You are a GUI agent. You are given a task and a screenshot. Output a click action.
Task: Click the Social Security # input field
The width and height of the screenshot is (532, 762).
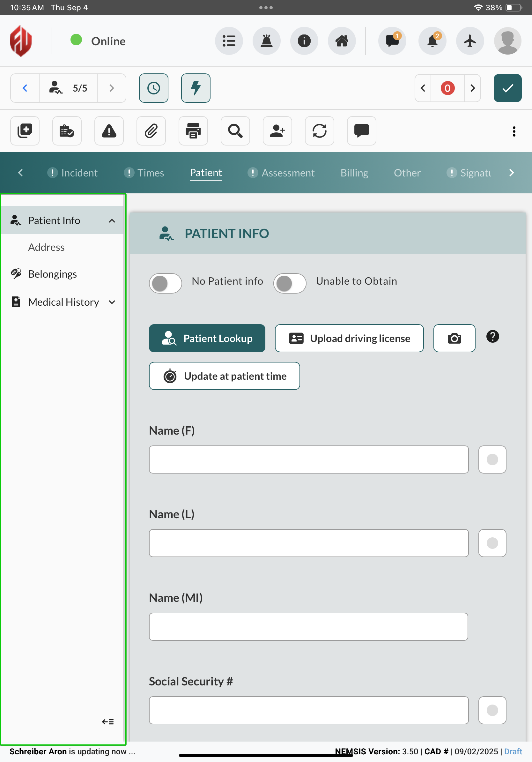point(308,710)
